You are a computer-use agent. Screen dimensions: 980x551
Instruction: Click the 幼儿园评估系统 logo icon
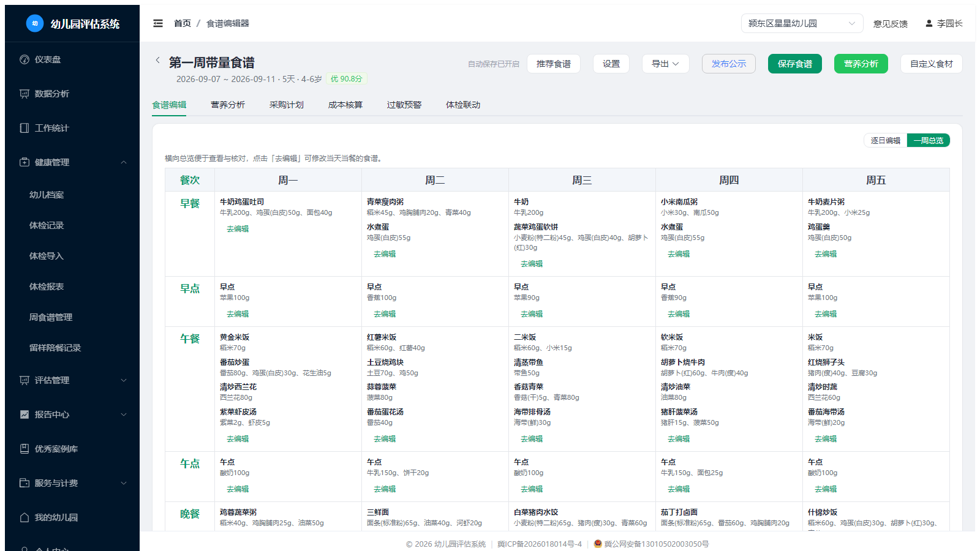coord(35,23)
